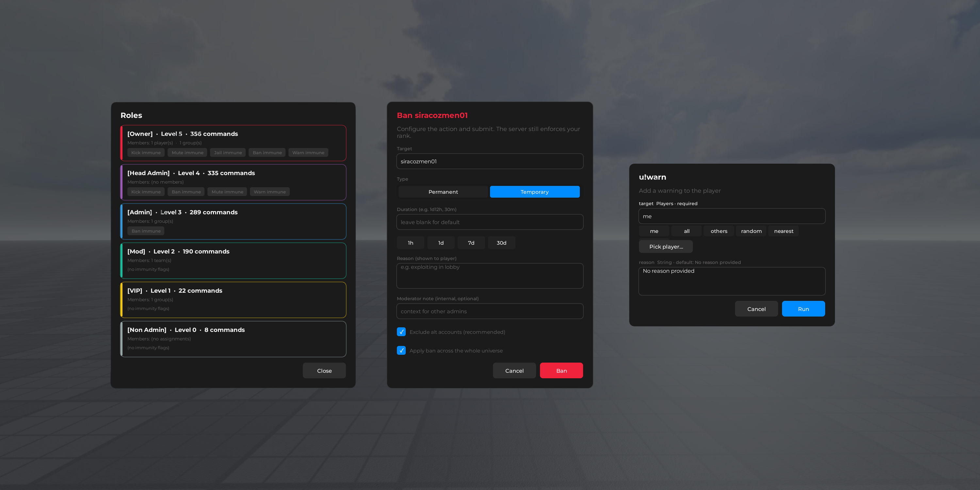
Task: Select the 'random' target shortcut
Action: (751, 231)
